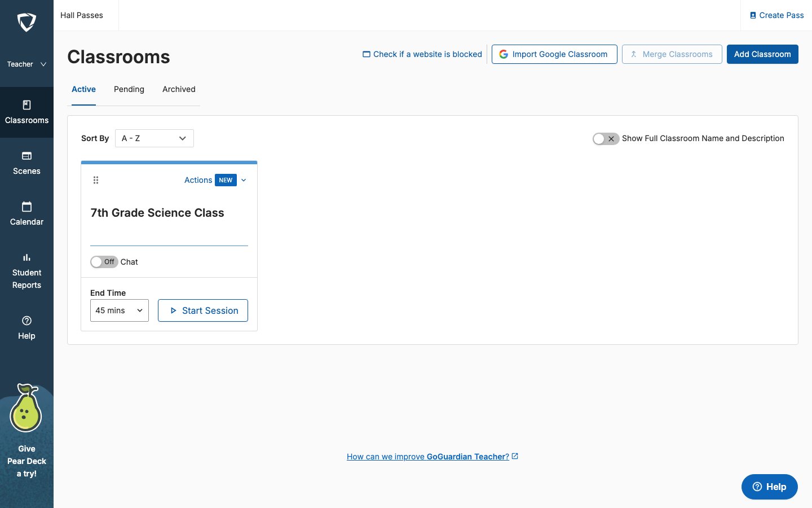
Task: Click the Give Pear Deck a try promo
Action: [27, 432]
